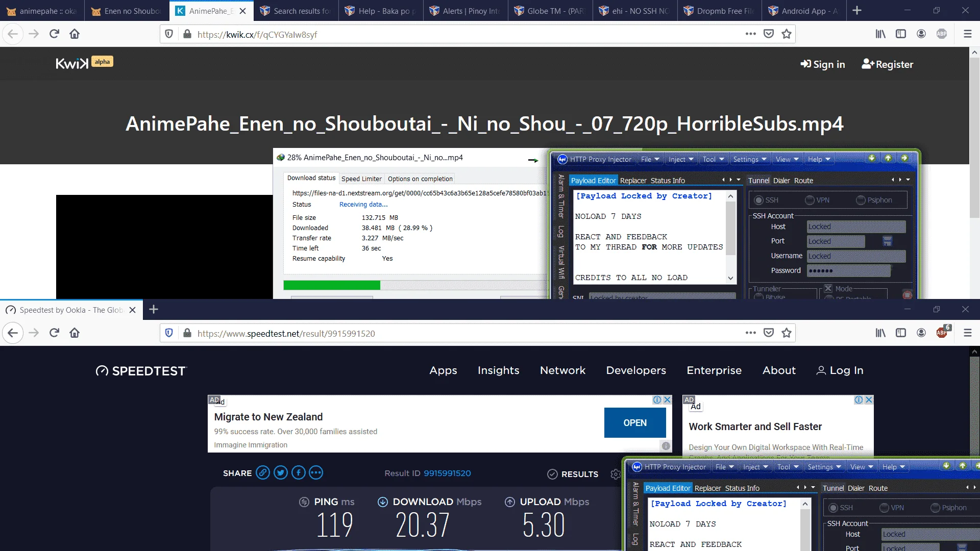Select VPN radio in upper HTTP Proxy Injector
This screenshot has height=551, width=980.
pyautogui.click(x=810, y=200)
